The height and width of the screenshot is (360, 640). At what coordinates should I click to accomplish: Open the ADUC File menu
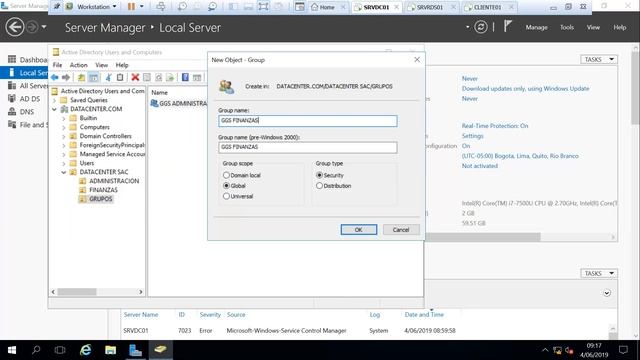(x=58, y=65)
